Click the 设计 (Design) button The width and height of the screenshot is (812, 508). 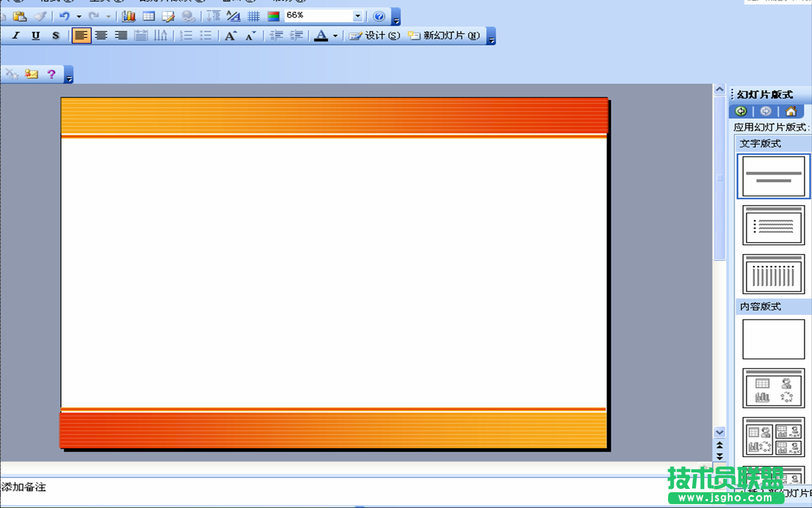point(375,36)
